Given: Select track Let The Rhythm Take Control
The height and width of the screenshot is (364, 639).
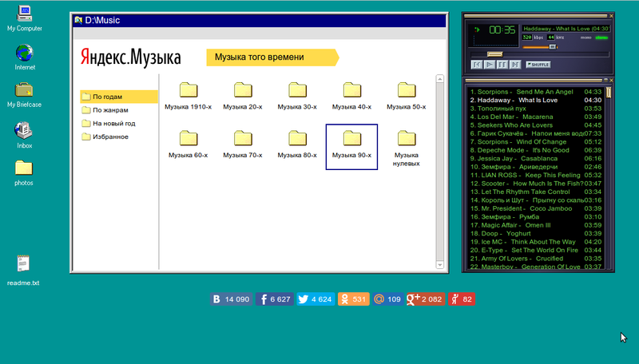Looking at the screenshot, I should tap(535, 192).
